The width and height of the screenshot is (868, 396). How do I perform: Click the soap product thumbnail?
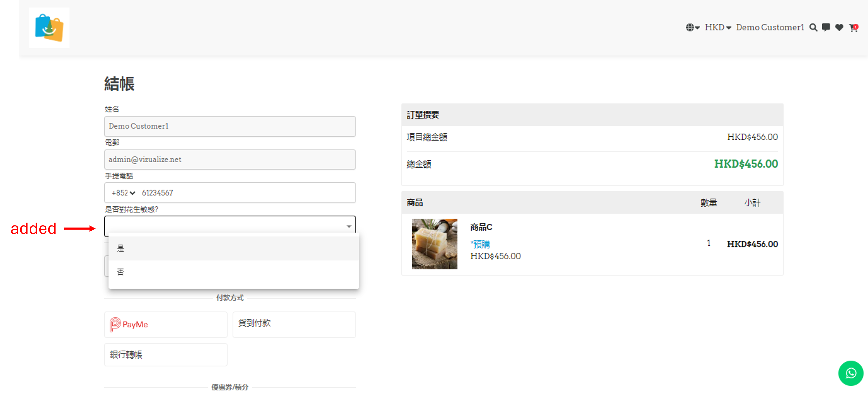(434, 244)
